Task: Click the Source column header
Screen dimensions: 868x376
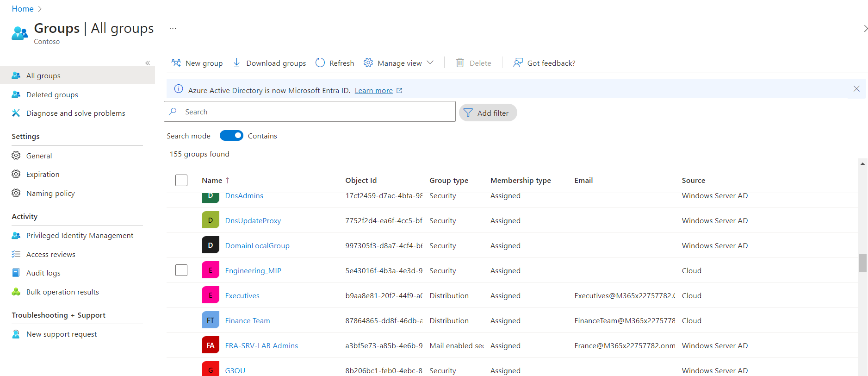Action: point(693,181)
